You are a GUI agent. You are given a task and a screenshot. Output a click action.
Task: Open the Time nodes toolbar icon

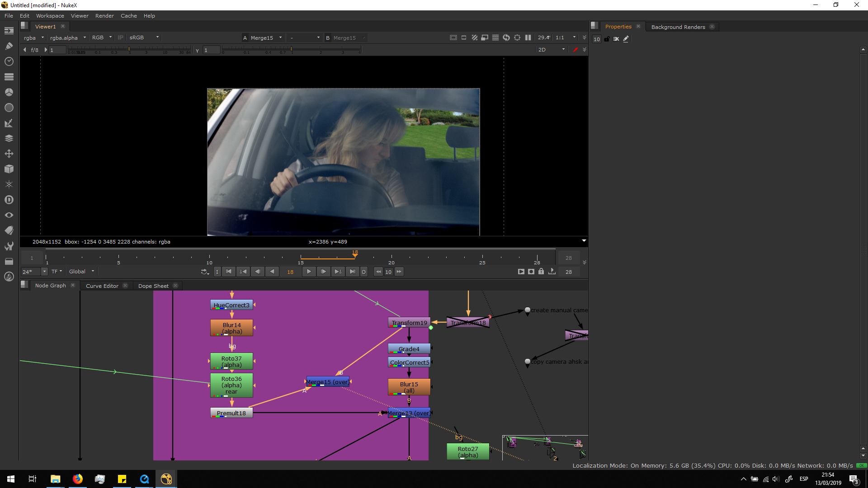point(9,61)
